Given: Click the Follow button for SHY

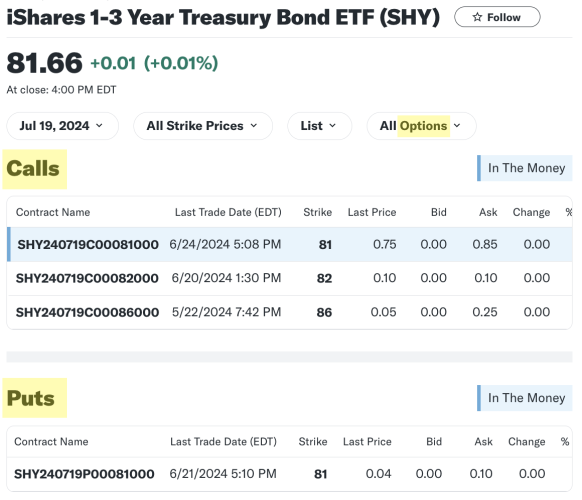Looking at the screenshot, I should point(497,17).
